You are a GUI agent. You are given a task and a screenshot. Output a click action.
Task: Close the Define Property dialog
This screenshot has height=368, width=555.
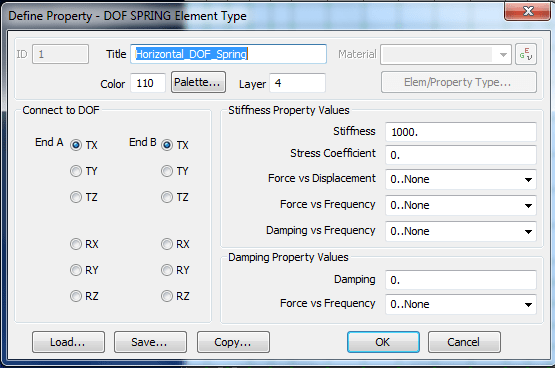coord(527,12)
